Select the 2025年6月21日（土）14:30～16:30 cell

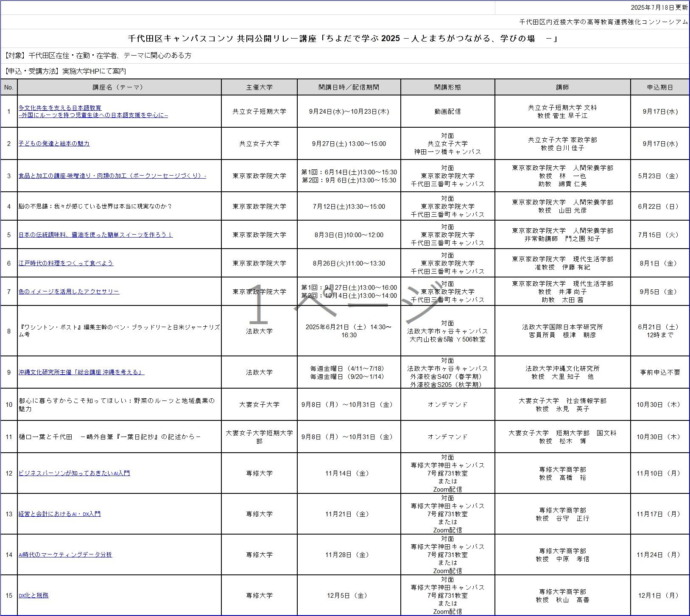[349, 331]
